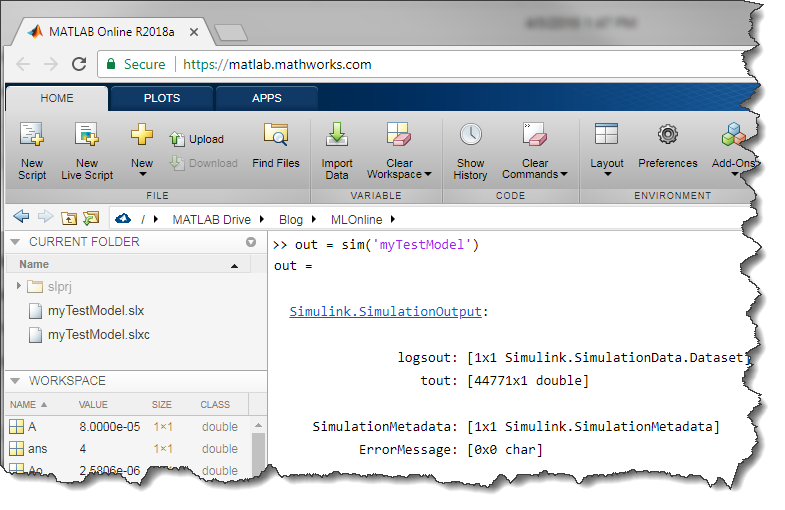The width and height of the screenshot is (785, 510).
Task: Switch to the APPS tab
Action: click(x=267, y=98)
